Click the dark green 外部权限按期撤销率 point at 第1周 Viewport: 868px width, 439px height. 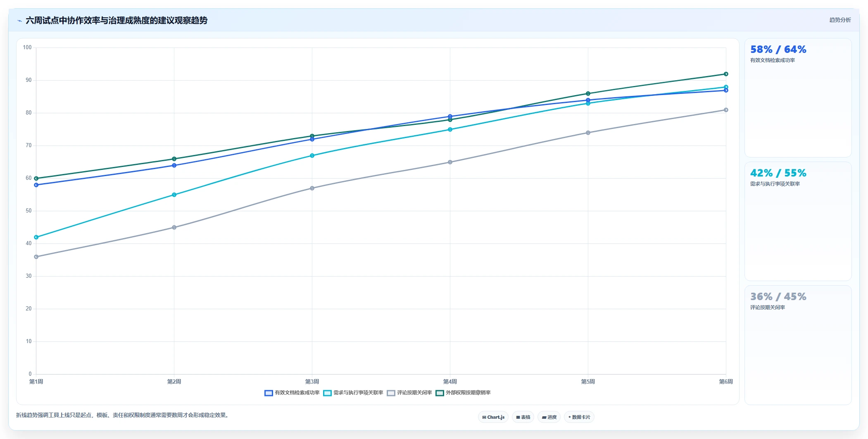click(x=36, y=178)
